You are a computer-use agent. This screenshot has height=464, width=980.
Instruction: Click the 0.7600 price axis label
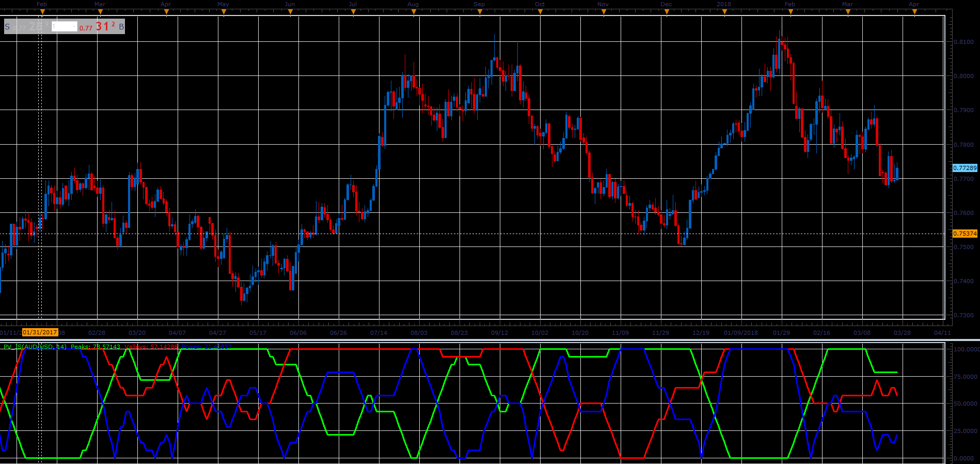tap(963, 213)
